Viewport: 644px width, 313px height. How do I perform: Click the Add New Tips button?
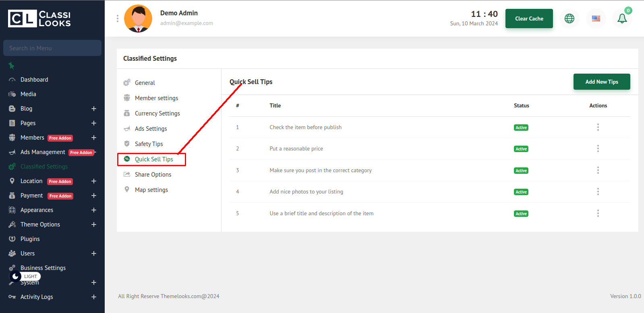[601, 82]
